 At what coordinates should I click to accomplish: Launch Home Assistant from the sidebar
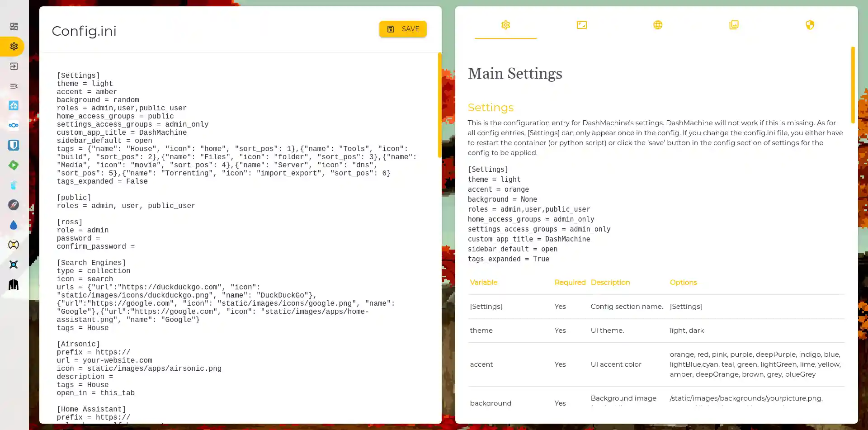[14, 105]
